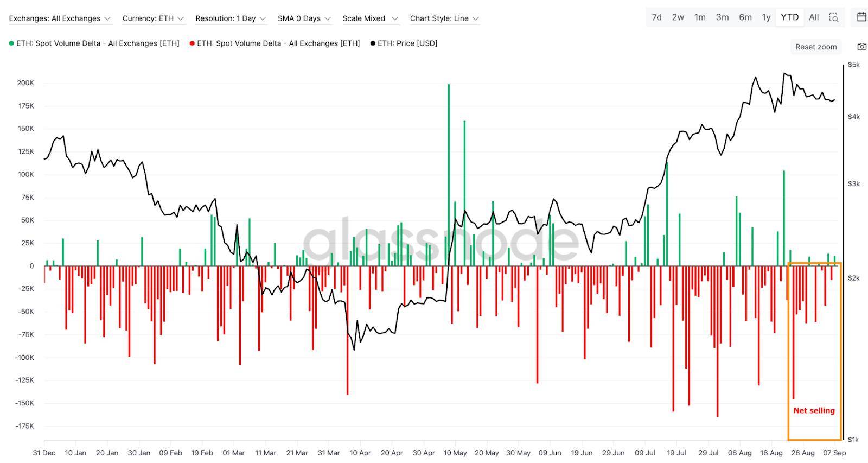Open the Scale Mixed dropdown

(x=370, y=18)
